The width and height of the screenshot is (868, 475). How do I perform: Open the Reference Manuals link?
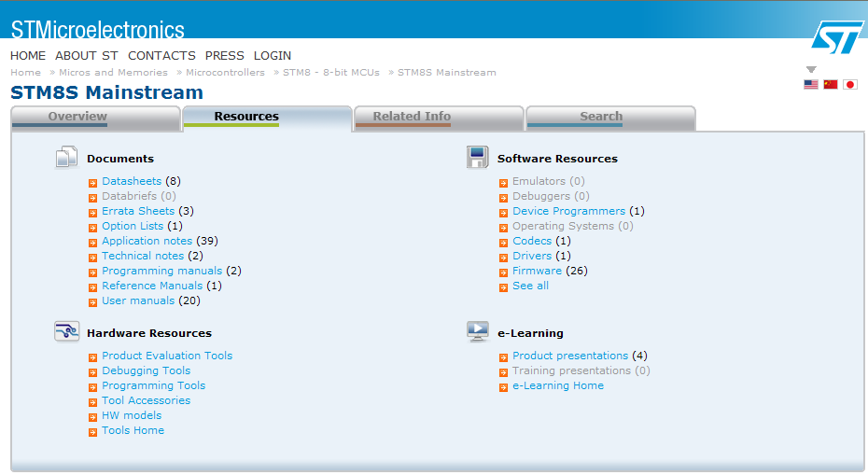pyautogui.click(x=152, y=286)
